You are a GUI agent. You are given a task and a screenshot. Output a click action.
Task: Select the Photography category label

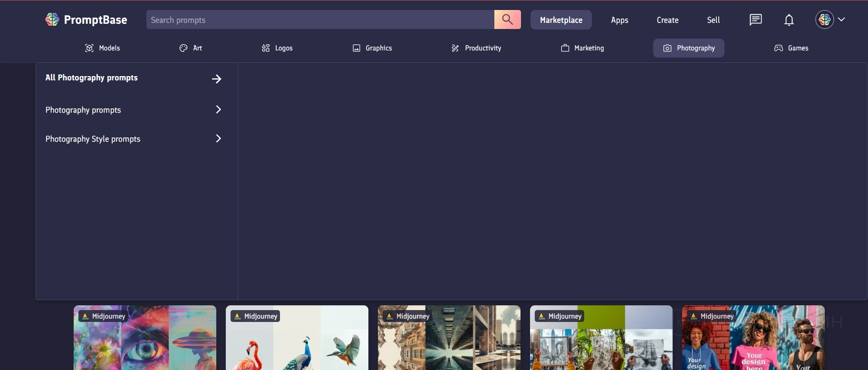click(x=696, y=48)
